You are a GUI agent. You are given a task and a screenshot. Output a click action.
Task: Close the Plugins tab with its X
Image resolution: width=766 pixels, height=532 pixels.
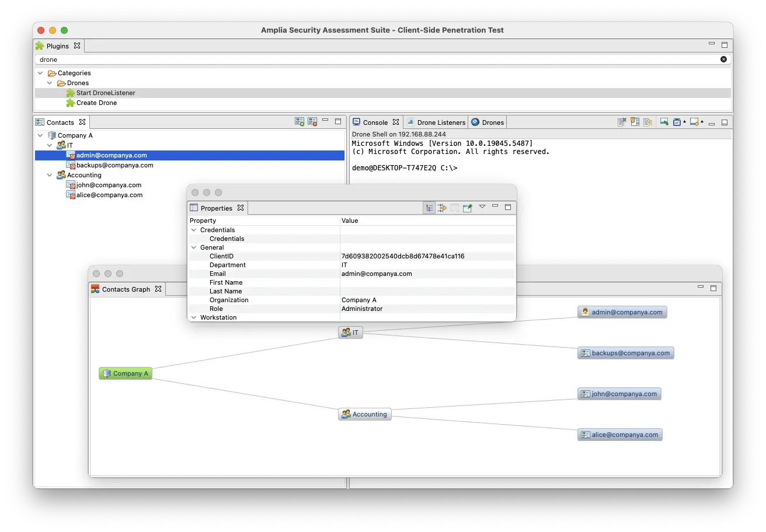tap(76, 45)
